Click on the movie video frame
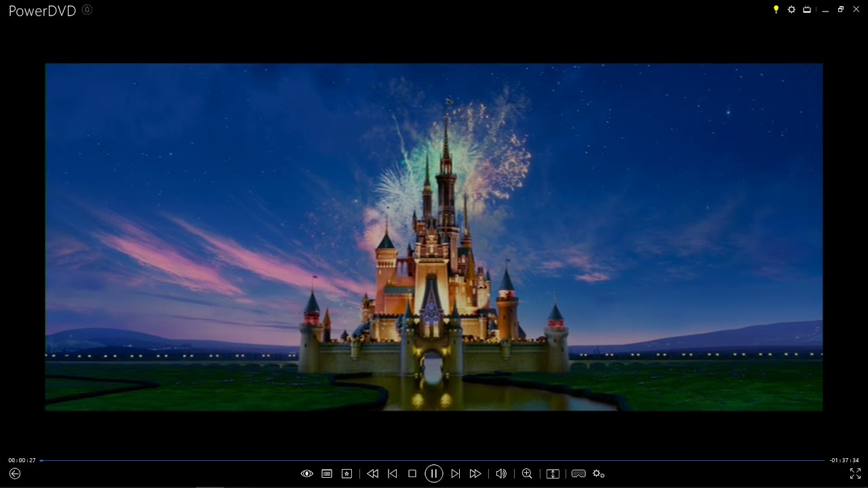868x488 pixels. [434, 237]
